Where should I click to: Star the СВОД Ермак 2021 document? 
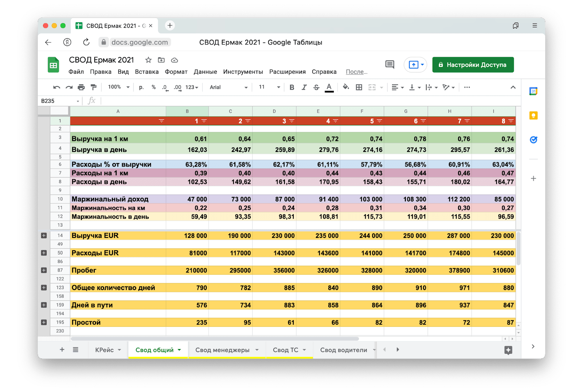148,60
